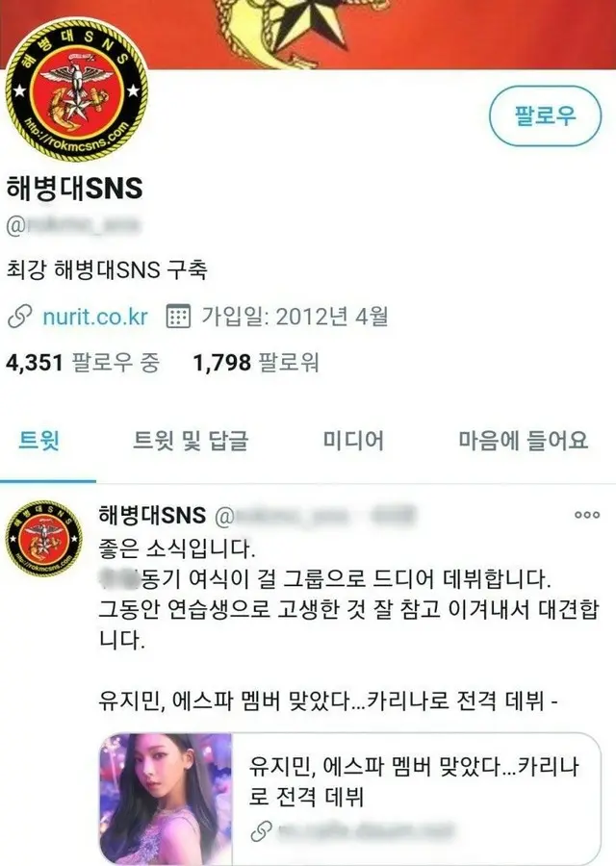The width and height of the screenshot is (616, 866).
Task: Click the small 해병대SNS avatar in the tweet
Action: [43, 539]
